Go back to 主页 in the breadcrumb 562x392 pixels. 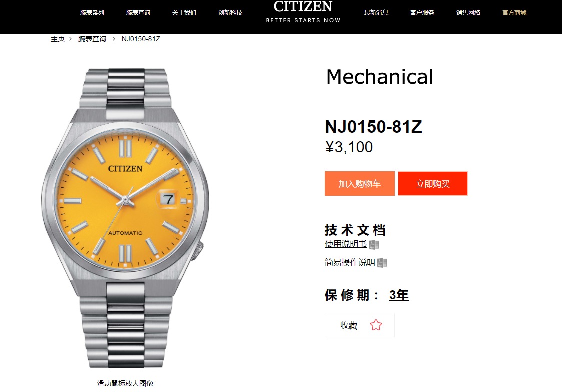(x=58, y=39)
